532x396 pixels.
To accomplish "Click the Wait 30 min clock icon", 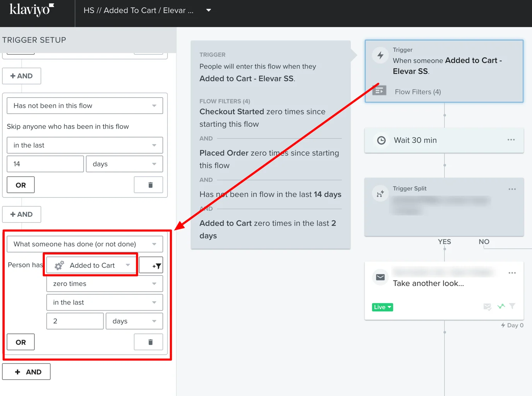I will pyautogui.click(x=381, y=140).
